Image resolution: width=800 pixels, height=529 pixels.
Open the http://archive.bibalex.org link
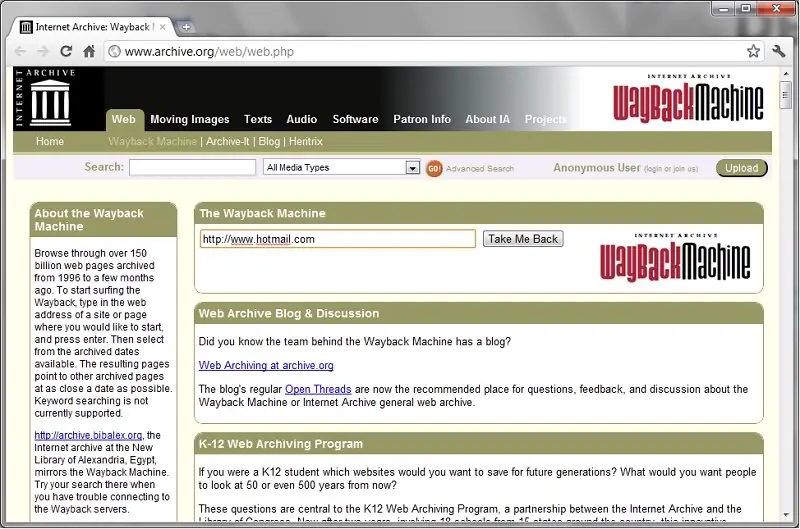pos(88,435)
